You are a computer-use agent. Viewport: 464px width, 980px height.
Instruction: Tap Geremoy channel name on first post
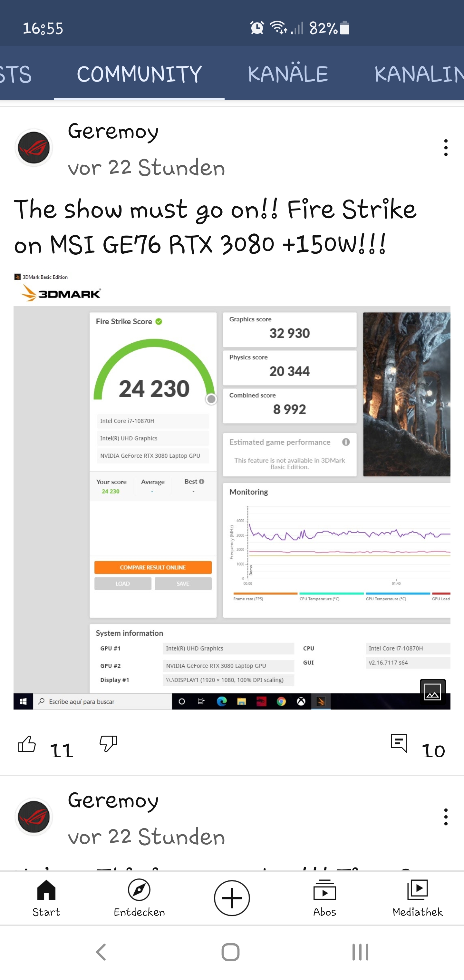[x=113, y=132]
